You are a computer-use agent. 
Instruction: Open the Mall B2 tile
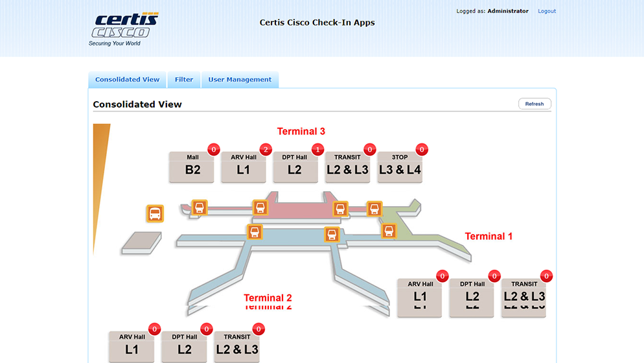tap(191, 167)
